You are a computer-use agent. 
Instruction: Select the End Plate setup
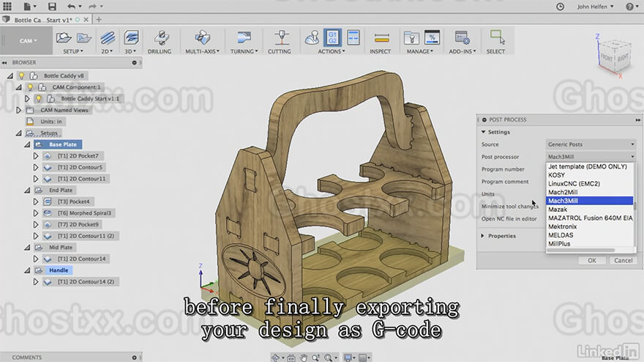61,191
